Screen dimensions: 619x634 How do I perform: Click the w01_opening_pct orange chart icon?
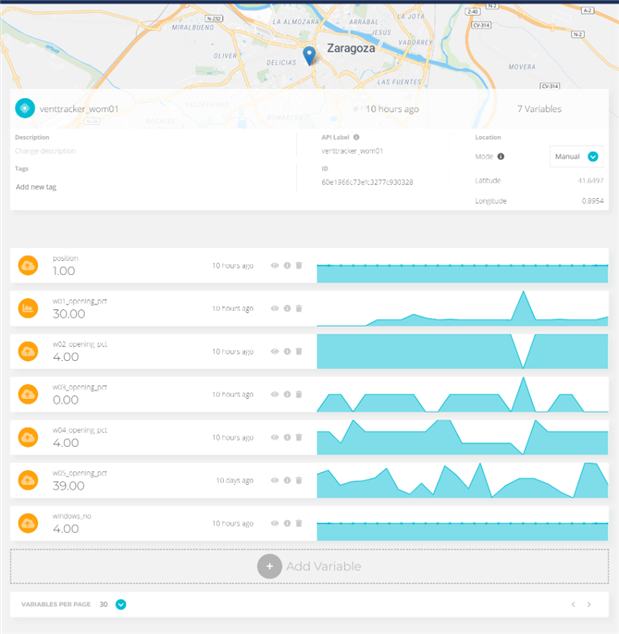[x=28, y=309]
